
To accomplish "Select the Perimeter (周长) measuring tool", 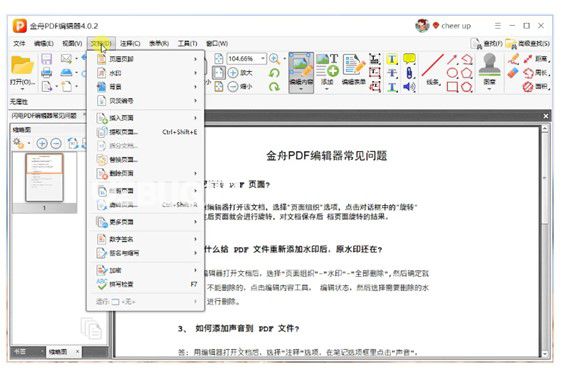I will point(536,73).
